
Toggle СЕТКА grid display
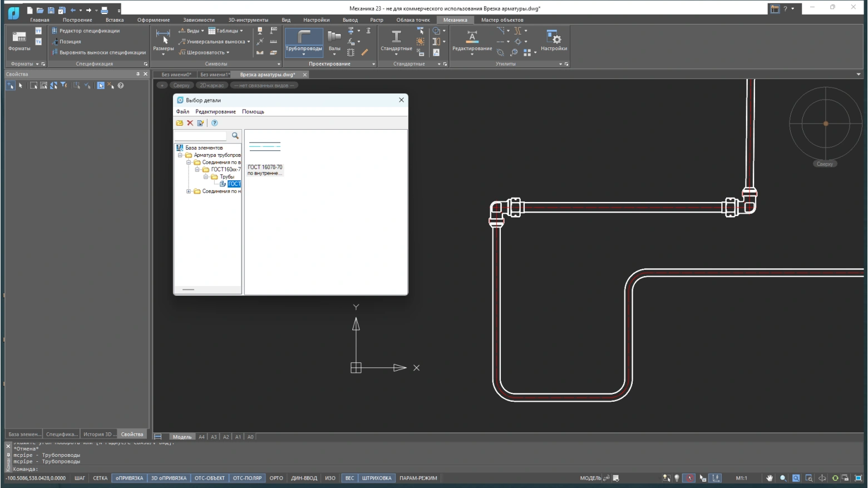[100, 478]
